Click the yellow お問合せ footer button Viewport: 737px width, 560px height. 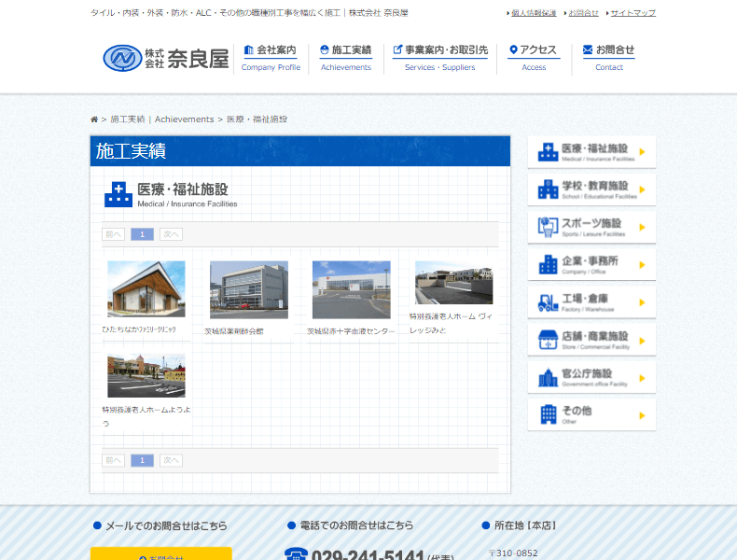point(160,553)
